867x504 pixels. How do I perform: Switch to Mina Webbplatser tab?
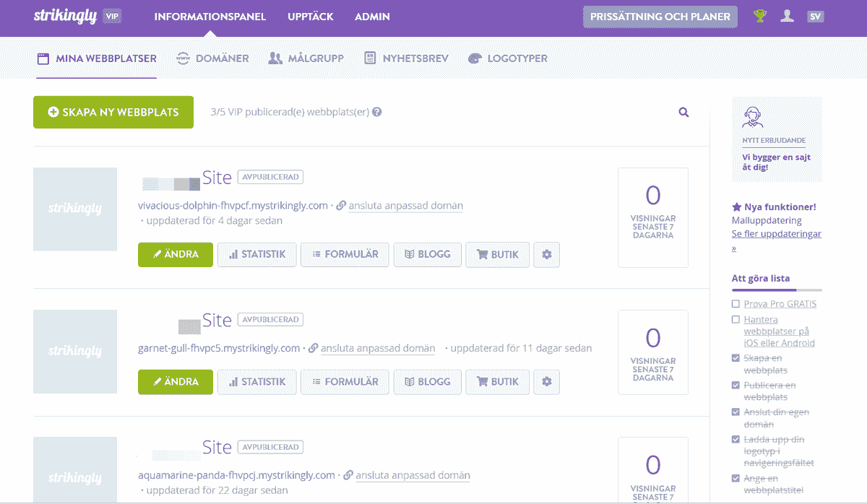tap(96, 58)
